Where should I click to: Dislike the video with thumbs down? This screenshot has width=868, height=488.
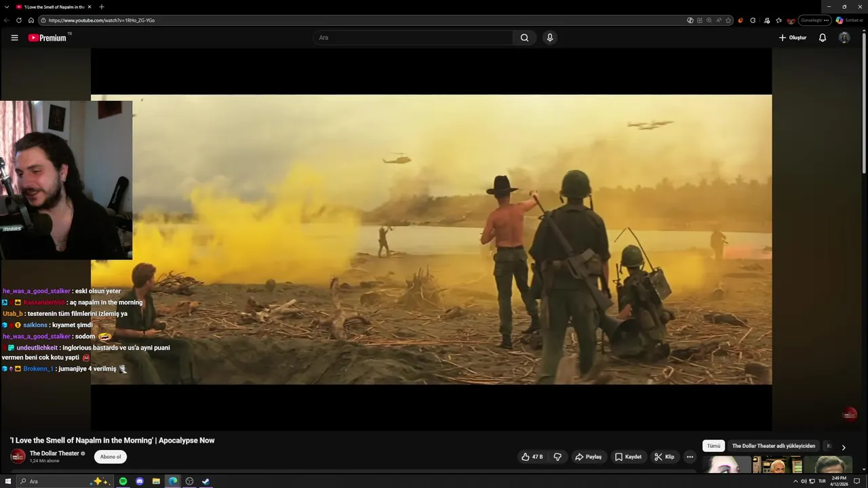557,457
